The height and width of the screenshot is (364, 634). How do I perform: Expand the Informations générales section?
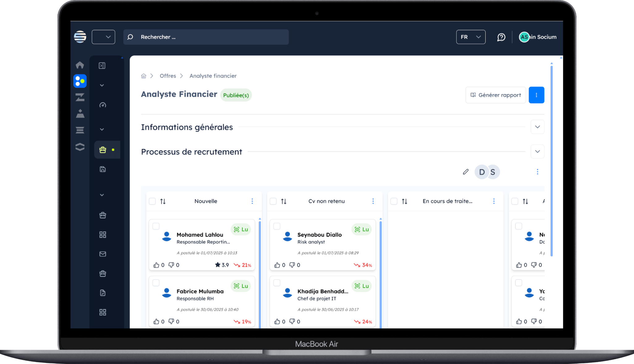(x=537, y=127)
